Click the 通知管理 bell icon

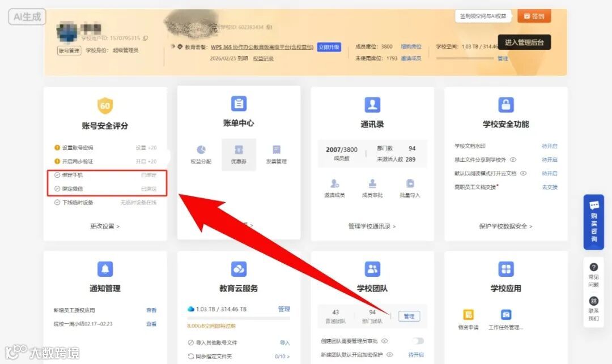point(105,269)
